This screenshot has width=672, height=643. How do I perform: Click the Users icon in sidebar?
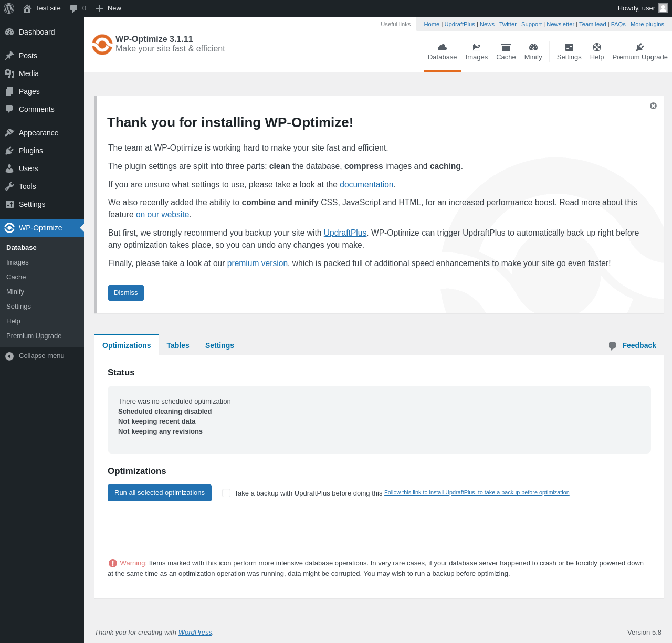coord(9,168)
